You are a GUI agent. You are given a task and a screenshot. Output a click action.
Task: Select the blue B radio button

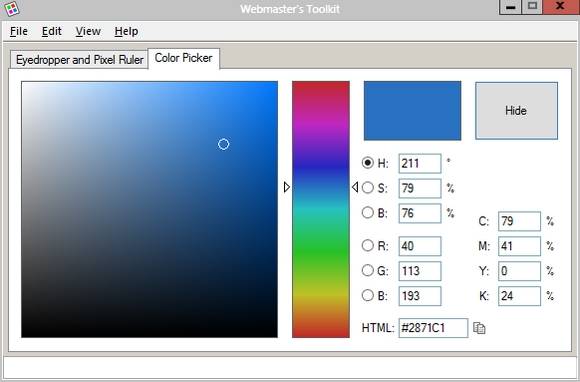367,295
